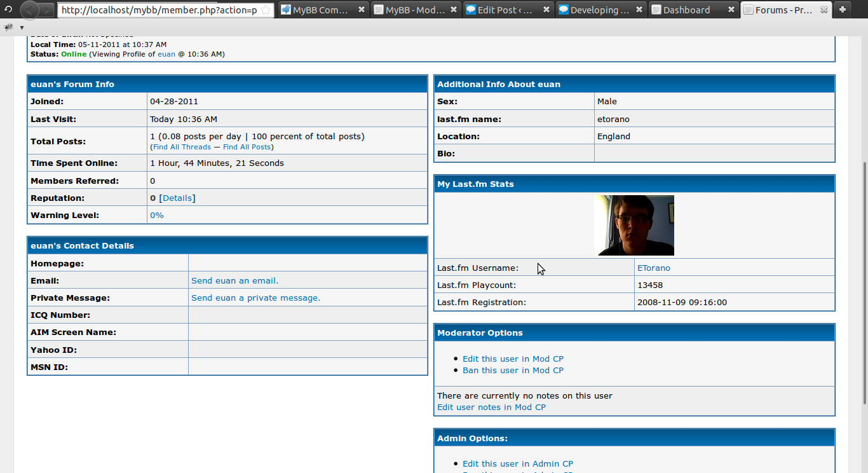Close the Edit Post tab
Screen dimensions: 868x473
point(546,10)
